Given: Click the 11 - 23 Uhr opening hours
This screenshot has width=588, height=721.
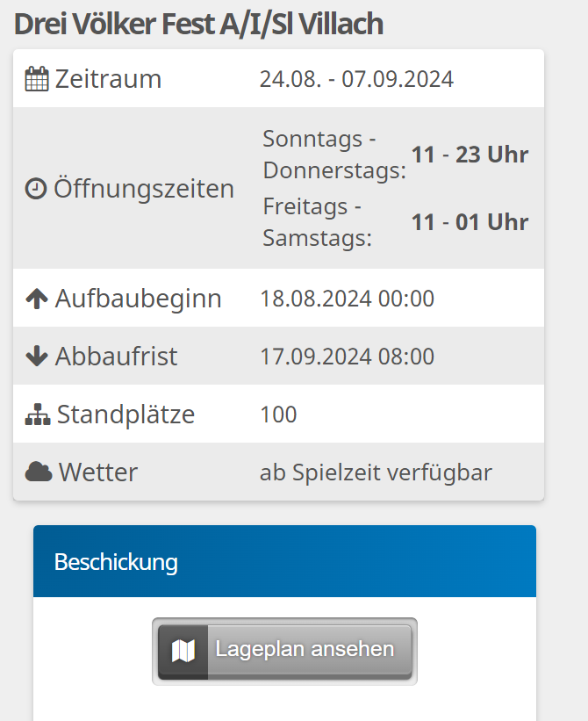Looking at the screenshot, I should click(470, 155).
